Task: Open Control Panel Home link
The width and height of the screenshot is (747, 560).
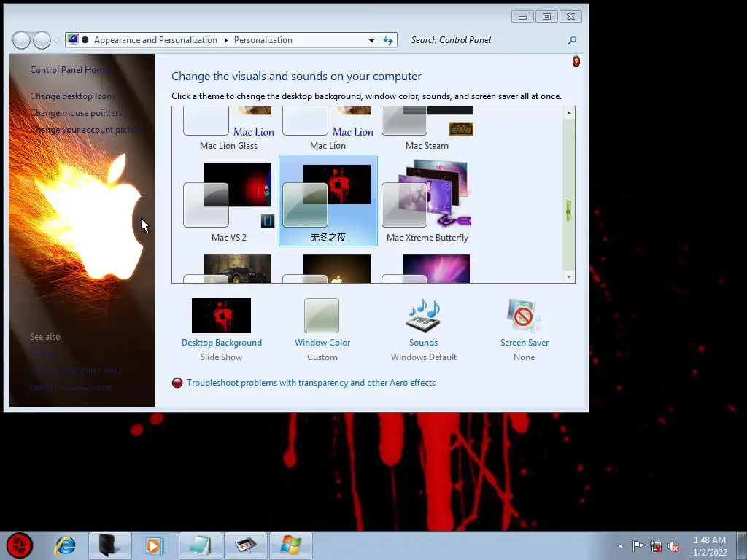Action: pos(69,70)
